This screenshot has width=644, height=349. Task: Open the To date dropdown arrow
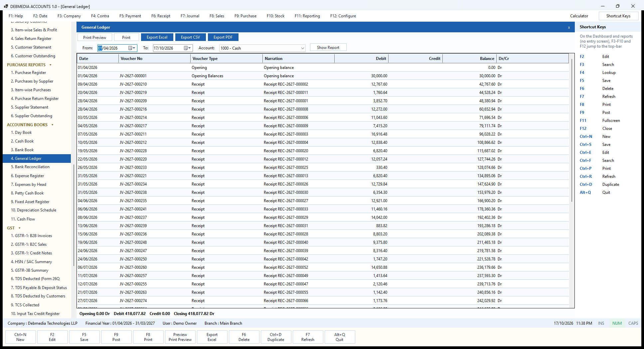[190, 48]
